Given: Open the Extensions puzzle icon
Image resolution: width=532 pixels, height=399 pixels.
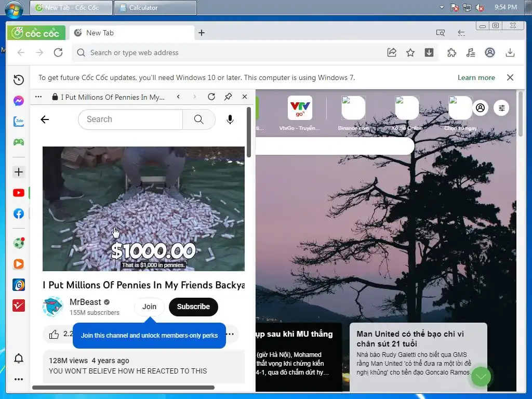Looking at the screenshot, I should click(451, 52).
